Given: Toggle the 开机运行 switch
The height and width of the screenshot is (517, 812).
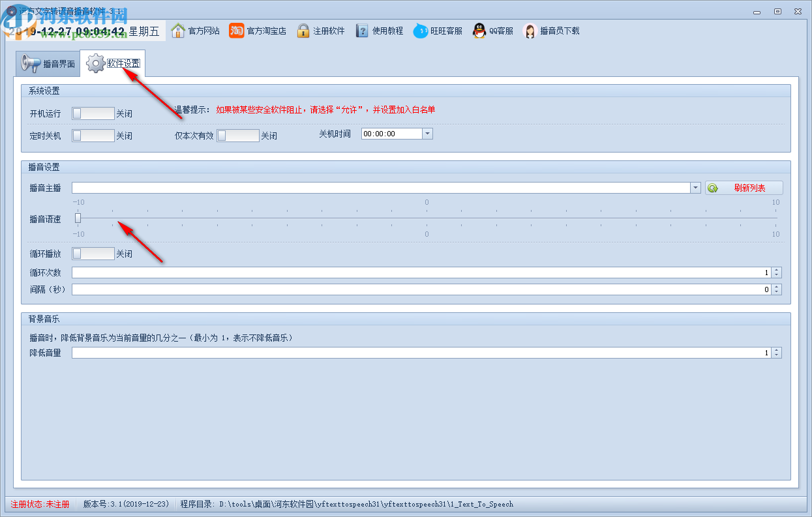Looking at the screenshot, I should pyautogui.click(x=93, y=113).
